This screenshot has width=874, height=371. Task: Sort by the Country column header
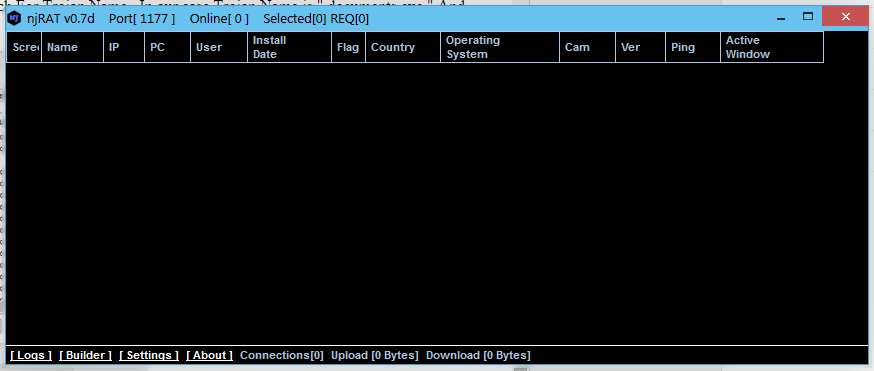click(403, 47)
